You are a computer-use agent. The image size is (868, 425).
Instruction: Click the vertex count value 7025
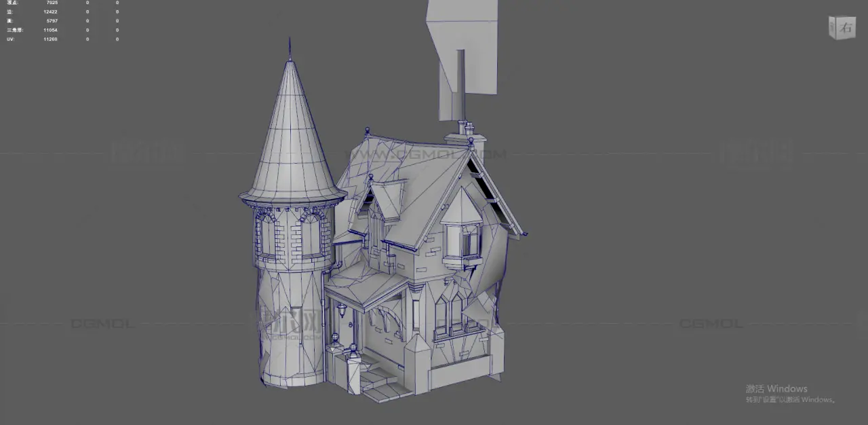[52, 3]
